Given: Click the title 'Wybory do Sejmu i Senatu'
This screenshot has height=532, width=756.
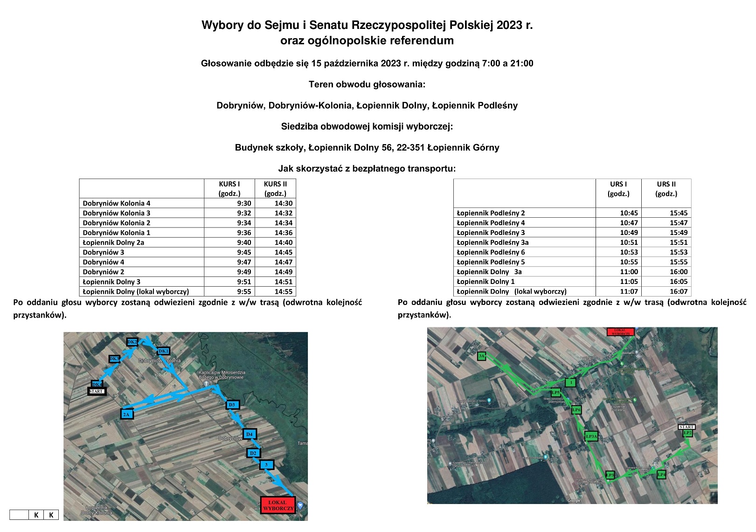Looking at the screenshot, I should click(x=367, y=25).
